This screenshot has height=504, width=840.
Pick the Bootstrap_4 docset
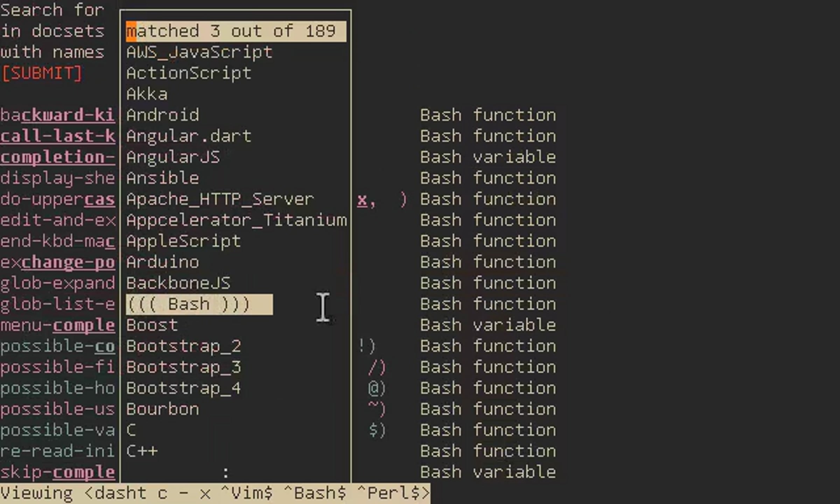coord(183,388)
